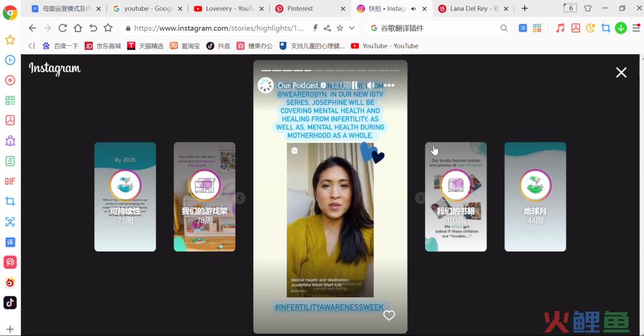Click the red music note icon

560,28
